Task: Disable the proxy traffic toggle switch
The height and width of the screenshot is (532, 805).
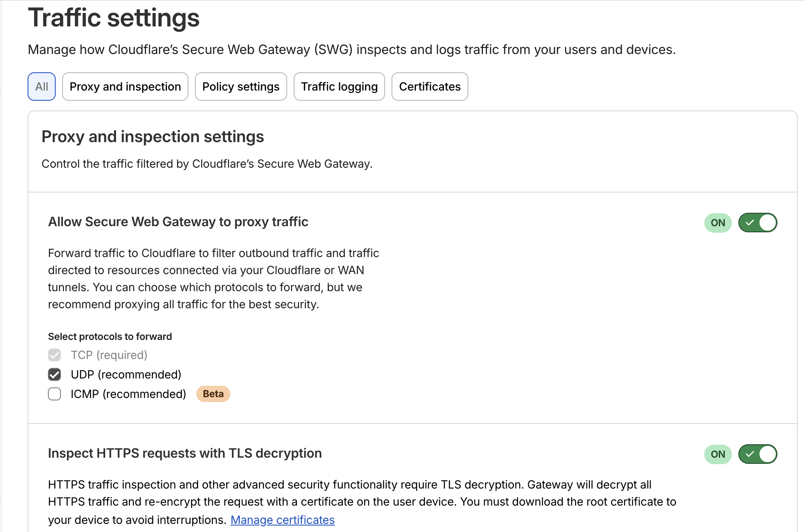Action: [x=757, y=222]
